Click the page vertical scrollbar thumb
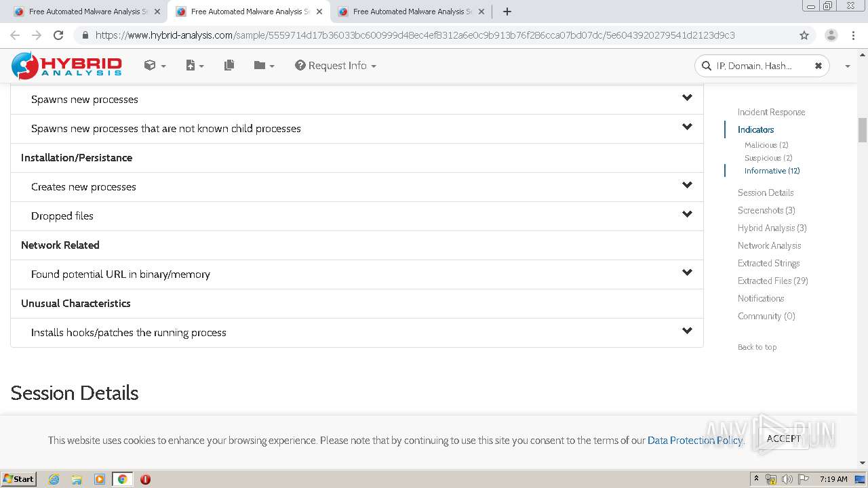 (863, 130)
